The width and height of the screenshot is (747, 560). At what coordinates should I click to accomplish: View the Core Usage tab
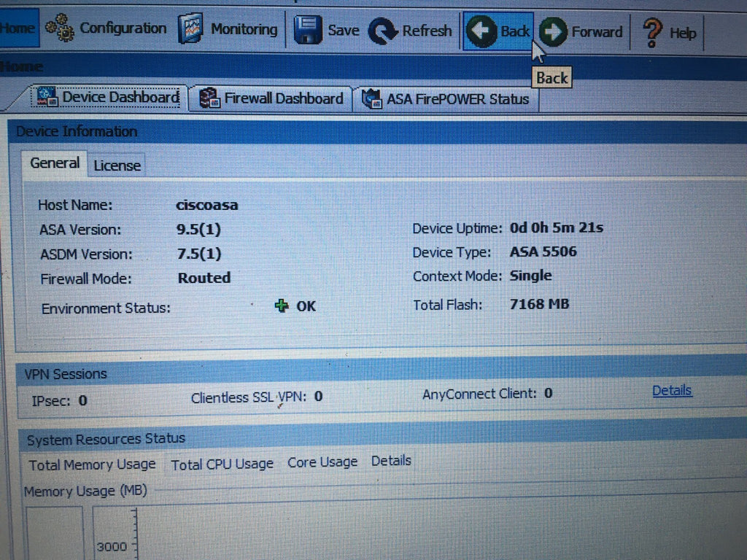click(322, 462)
